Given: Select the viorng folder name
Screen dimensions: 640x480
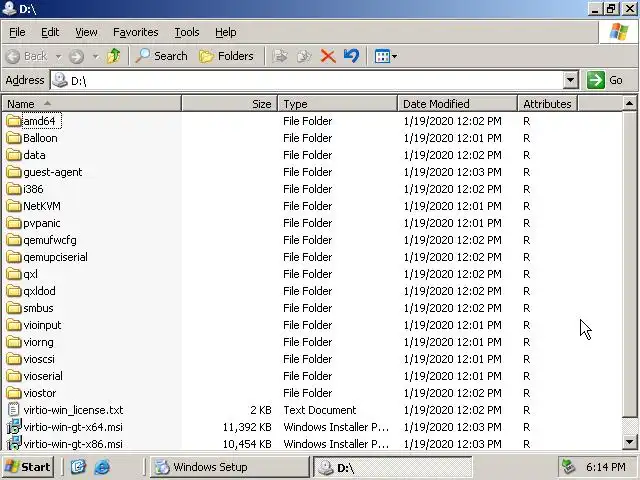Looking at the screenshot, I should click(x=38, y=342).
